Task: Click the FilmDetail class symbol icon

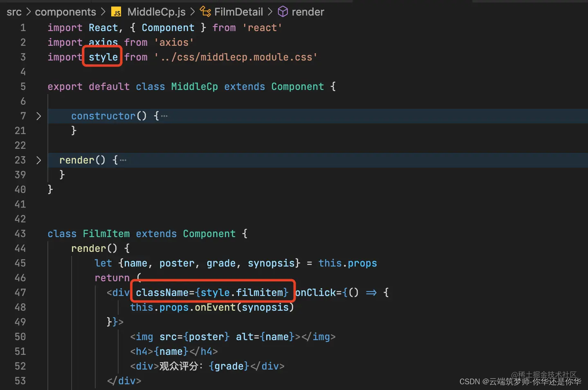Action: pos(205,12)
